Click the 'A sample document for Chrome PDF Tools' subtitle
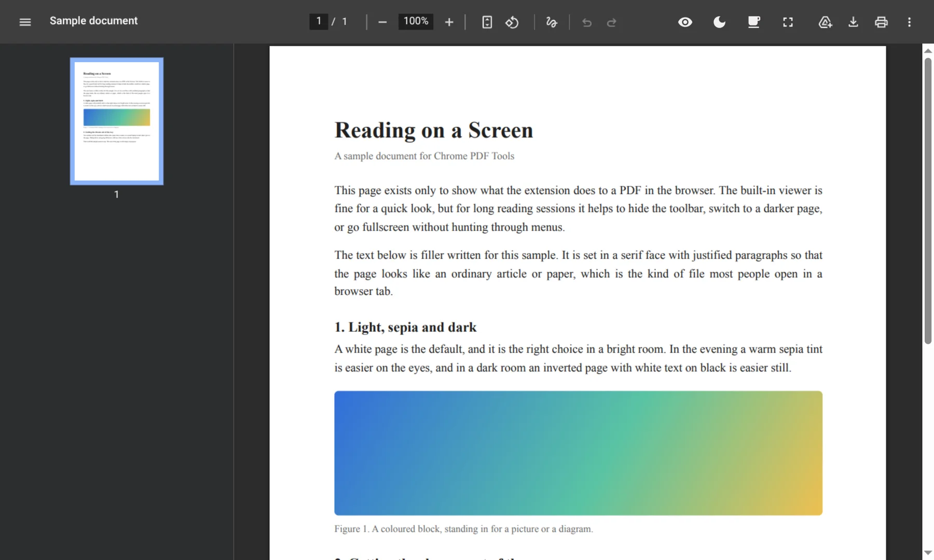The height and width of the screenshot is (560, 934). pos(424,156)
